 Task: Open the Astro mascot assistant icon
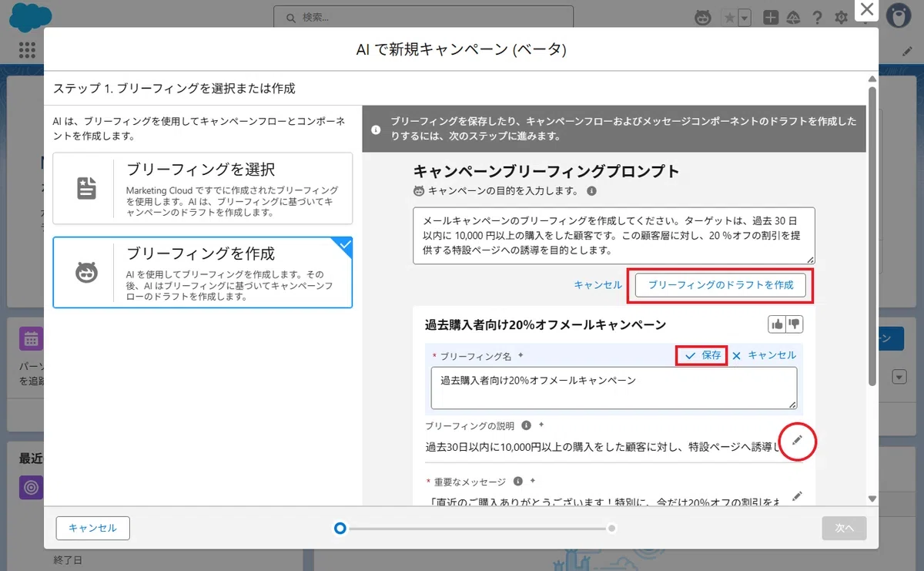click(703, 17)
